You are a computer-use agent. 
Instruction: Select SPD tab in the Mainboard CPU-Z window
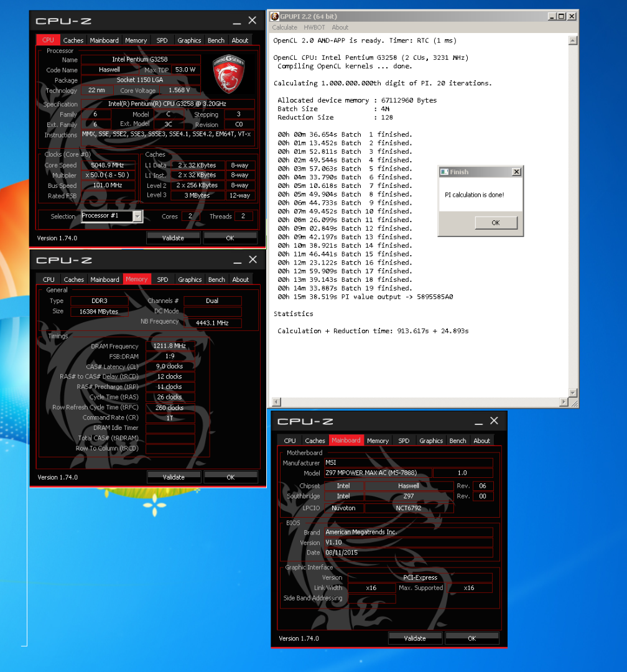pos(404,441)
